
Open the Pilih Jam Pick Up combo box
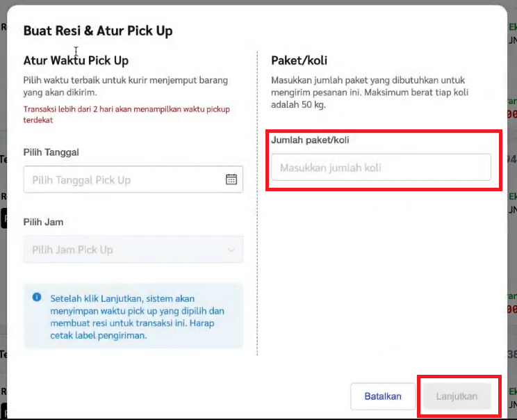coord(133,250)
